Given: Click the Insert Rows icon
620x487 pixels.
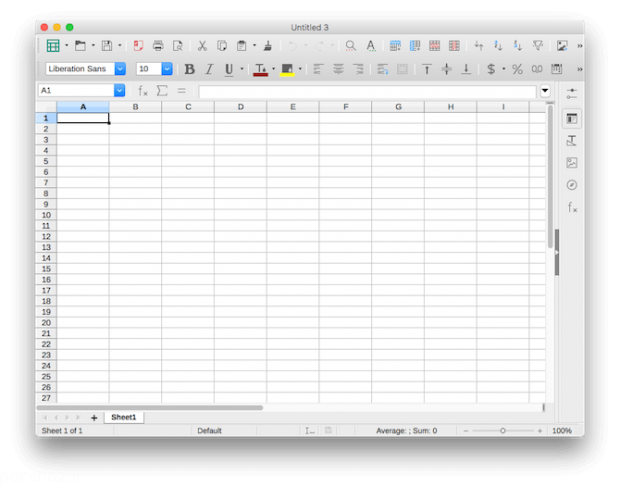Looking at the screenshot, I should [395, 46].
